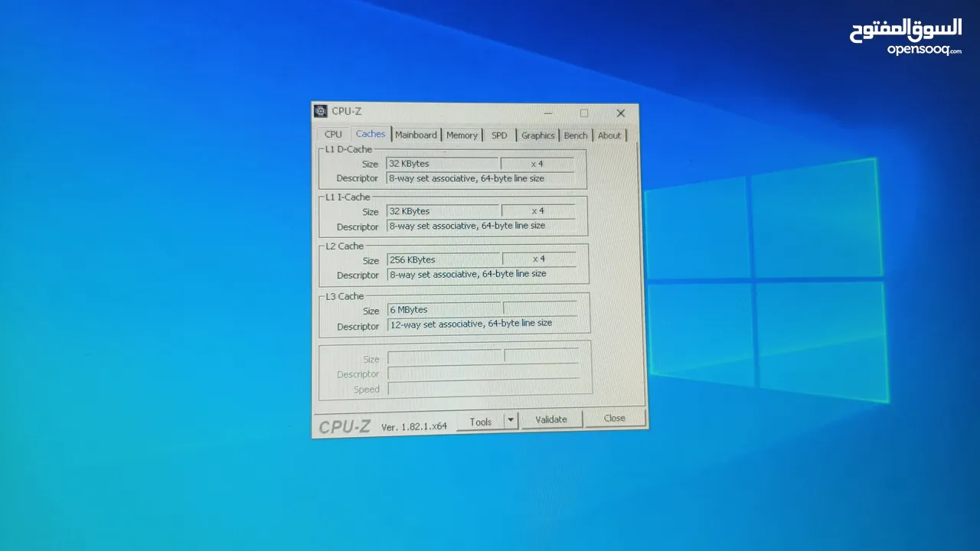The width and height of the screenshot is (980, 551).
Task: Open the Bench tab
Action: [576, 135]
